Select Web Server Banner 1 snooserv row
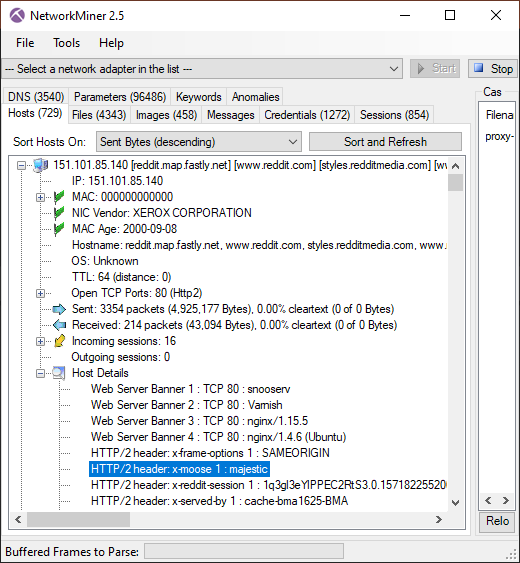Viewport: 520px width, 563px height. pyautogui.click(x=191, y=389)
